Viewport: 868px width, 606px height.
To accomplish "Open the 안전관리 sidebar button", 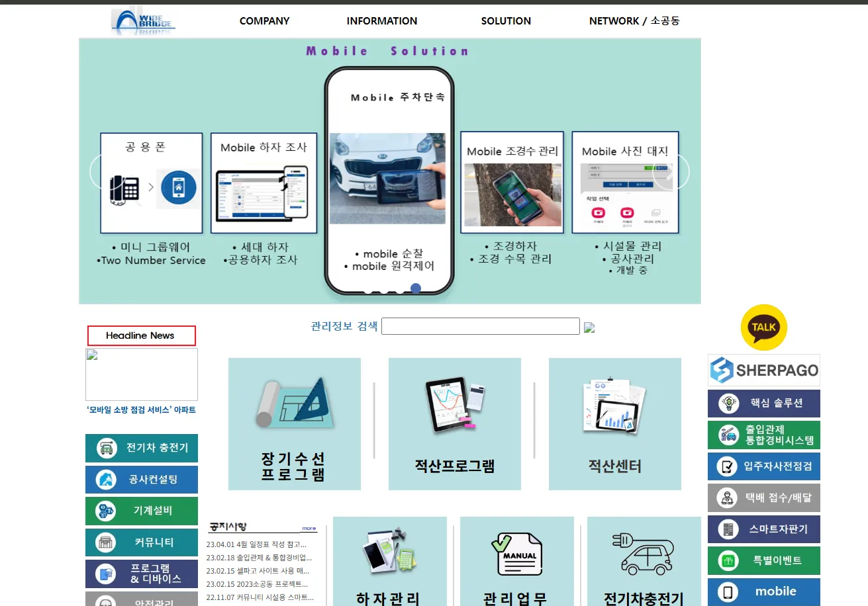I will pyautogui.click(x=142, y=599).
